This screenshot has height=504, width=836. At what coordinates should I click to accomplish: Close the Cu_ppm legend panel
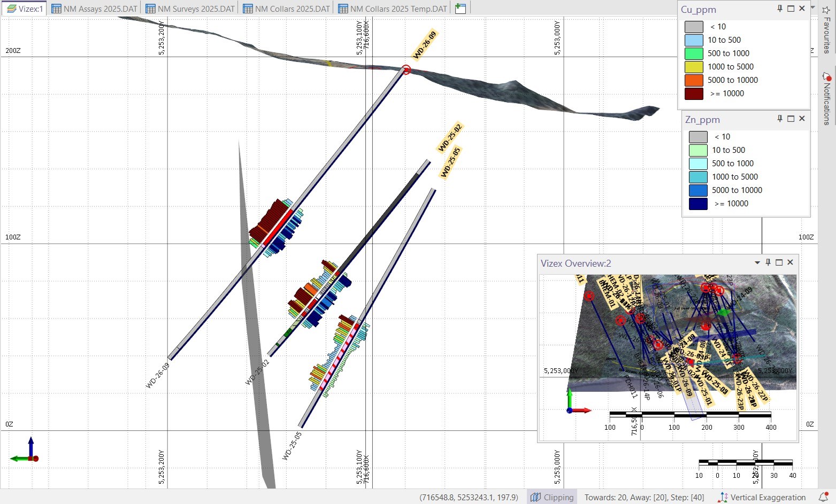802,9
